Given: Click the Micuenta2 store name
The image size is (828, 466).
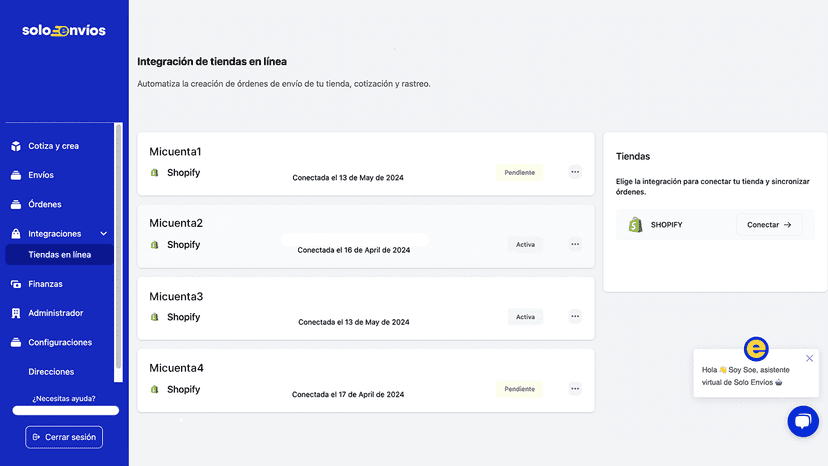Looking at the screenshot, I should 176,223.
